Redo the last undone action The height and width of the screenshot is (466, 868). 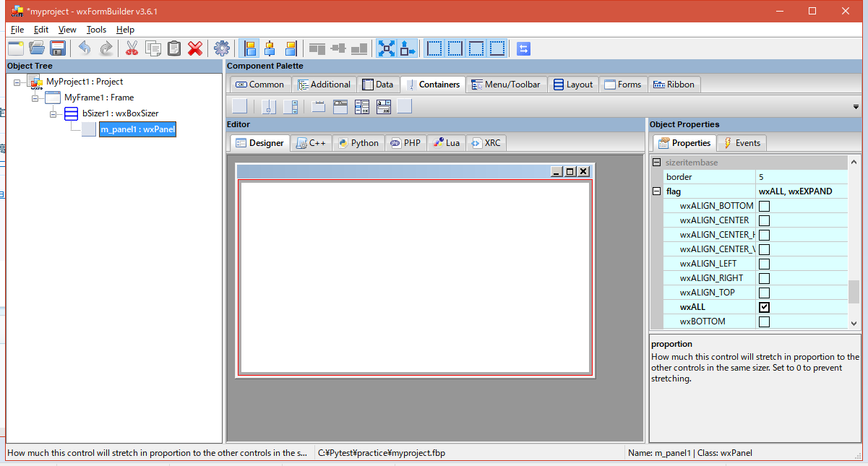pos(106,48)
